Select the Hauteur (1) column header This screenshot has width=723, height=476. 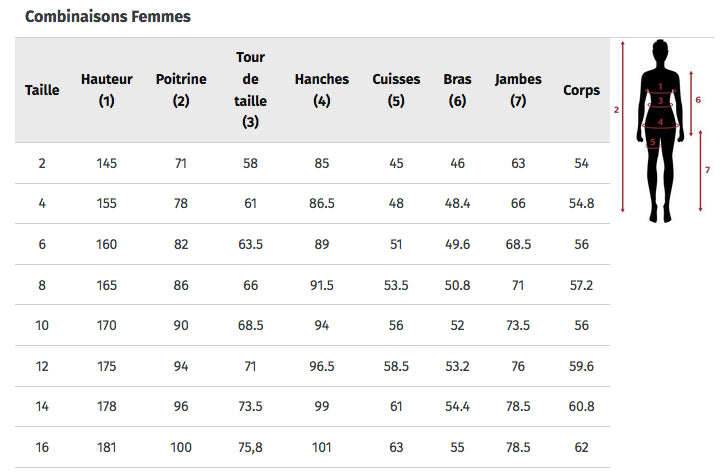(x=107, y=90)
